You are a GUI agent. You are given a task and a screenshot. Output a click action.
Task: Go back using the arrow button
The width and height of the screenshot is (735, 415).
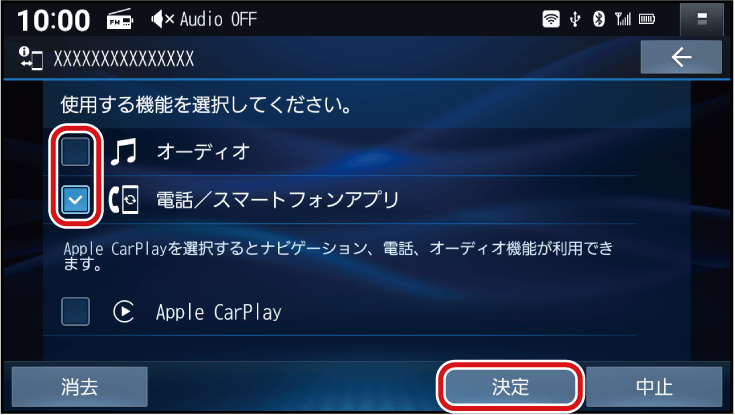(x=681, y=57)
